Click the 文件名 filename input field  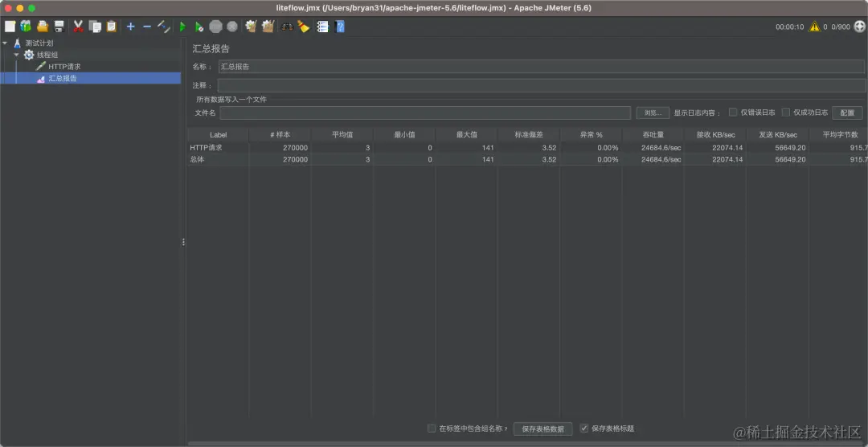[x=425, y=113]
